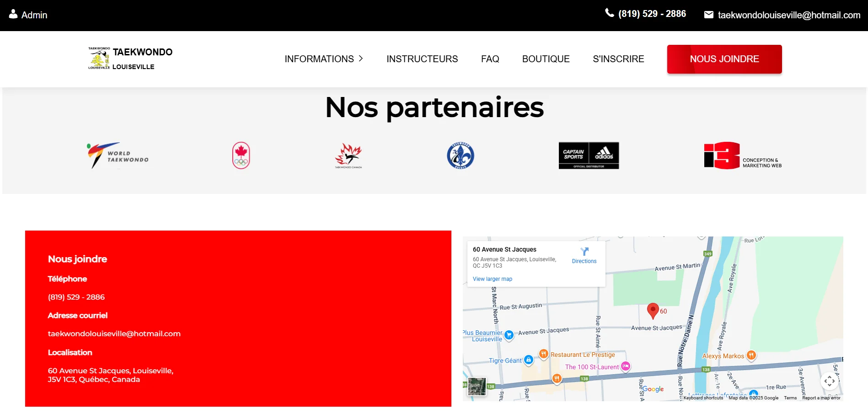Click the Tigre Géant map label
The height and width of the screenshot is (414, 868).
pos(505,360)
